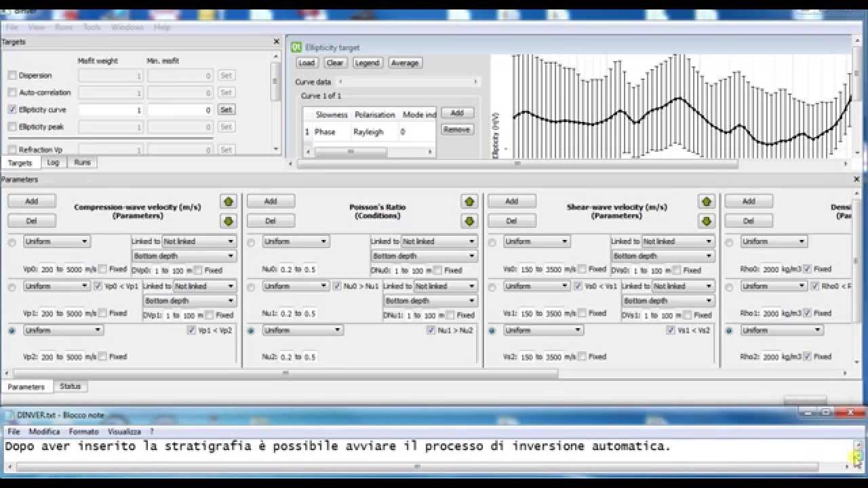
Task: Click the Curve data selector slider
Action: click(x=408, y=81)
